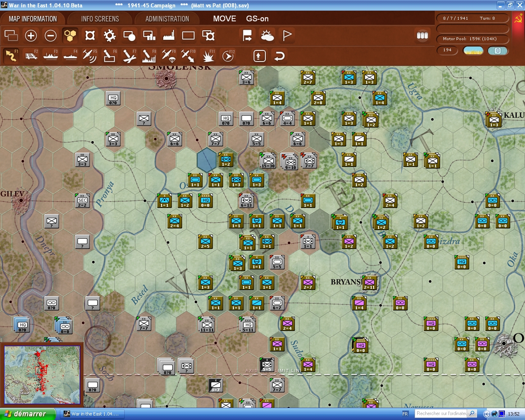This screenshot has width=525, height=420.
Task: Switch to the ADMINISTRATION tab
Action: click(x=167, y=19)
